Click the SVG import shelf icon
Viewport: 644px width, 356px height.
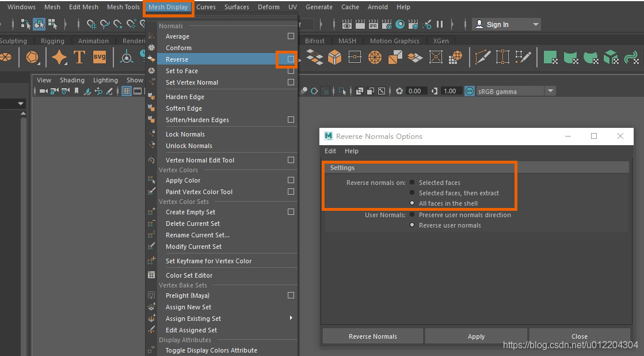click(100, 57)
